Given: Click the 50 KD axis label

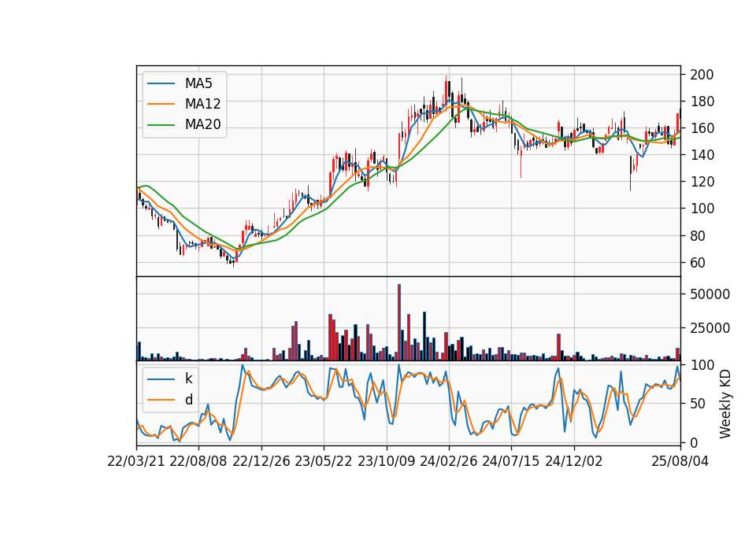Looking at the screenshot, I should point(698,404).
